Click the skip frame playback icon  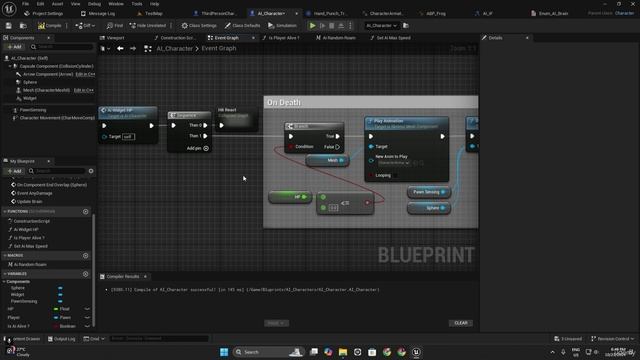pos(322,26)
